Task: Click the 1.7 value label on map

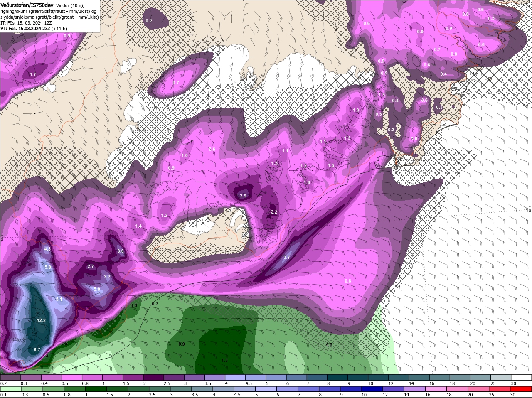Action: (x=33, y=74)
